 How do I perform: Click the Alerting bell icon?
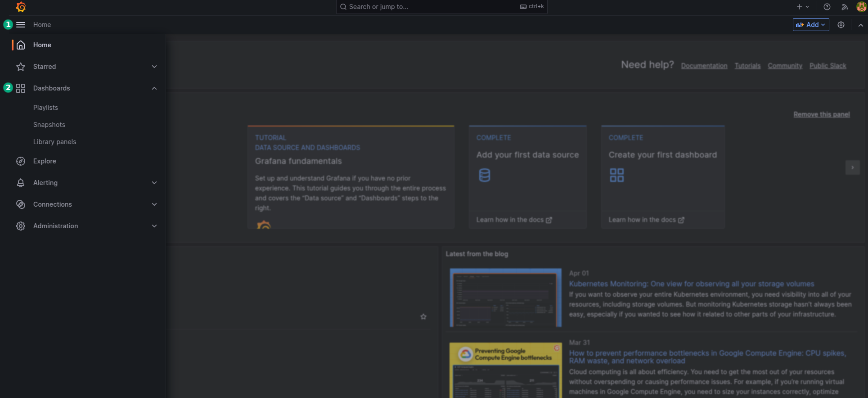[21, 183]
